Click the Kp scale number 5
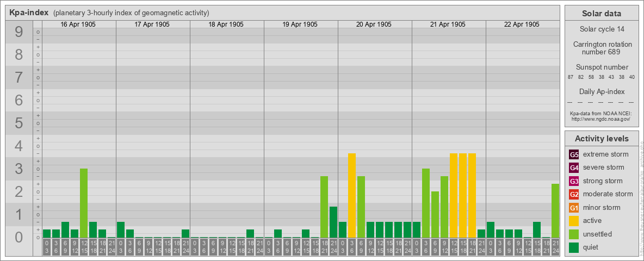 [19, 123]
